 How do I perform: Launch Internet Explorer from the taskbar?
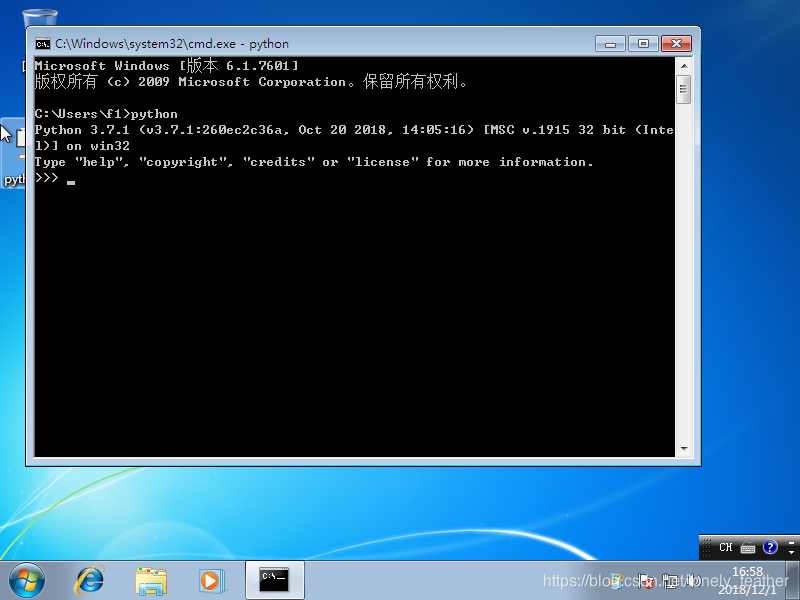(x=90, y=581)
